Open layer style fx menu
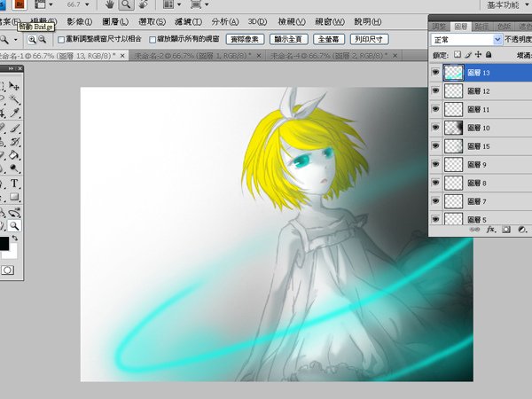532x399 pixels. click(x=490, y=230)
